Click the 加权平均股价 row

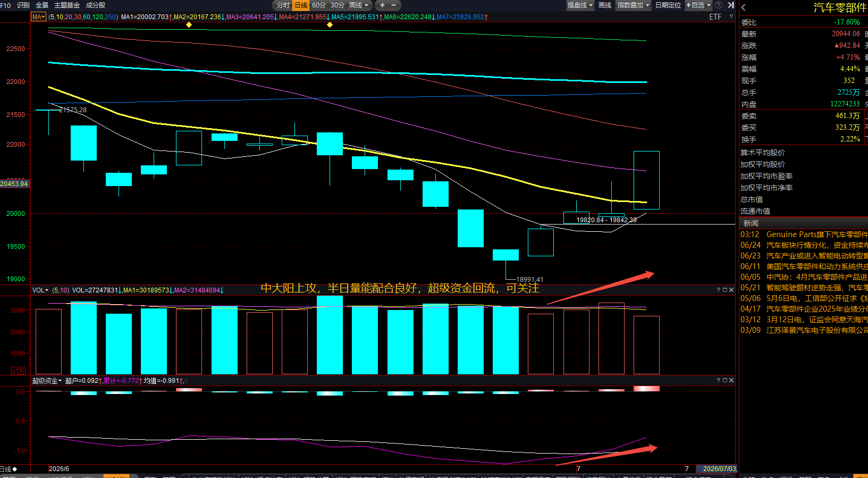point(804,164)
